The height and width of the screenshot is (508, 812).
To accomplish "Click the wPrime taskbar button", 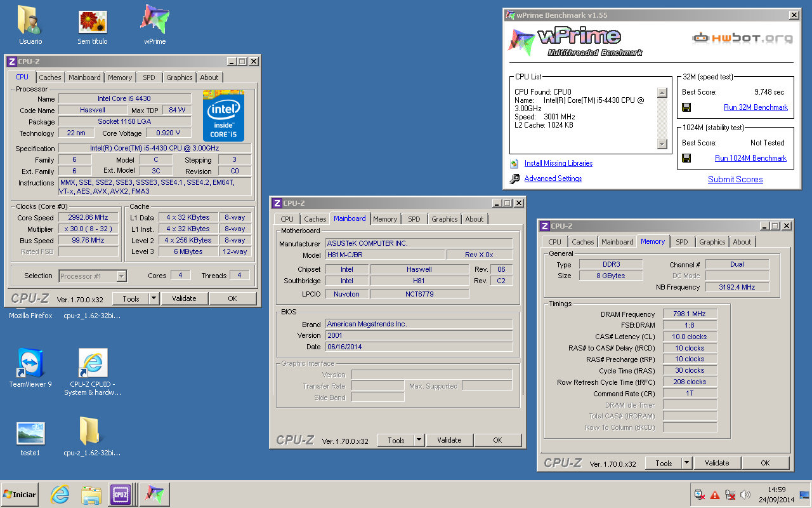I will click(154, 494).
